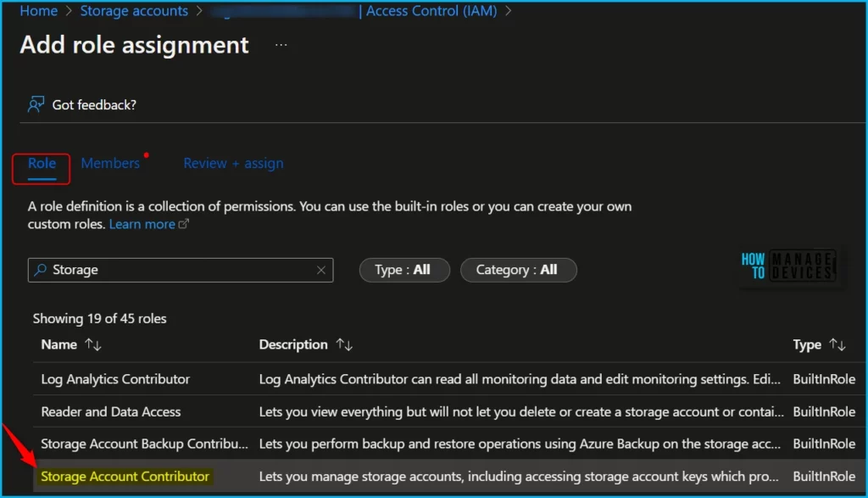Open the Review + assign tab
The width and height of the screenshot is (868, 498).
click(x=233, y=164)
